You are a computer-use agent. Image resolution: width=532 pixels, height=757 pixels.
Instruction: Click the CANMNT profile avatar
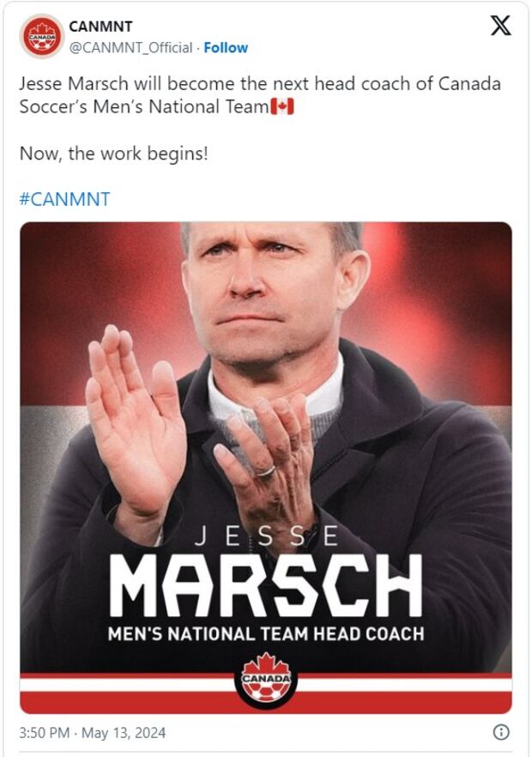[41, 37]
